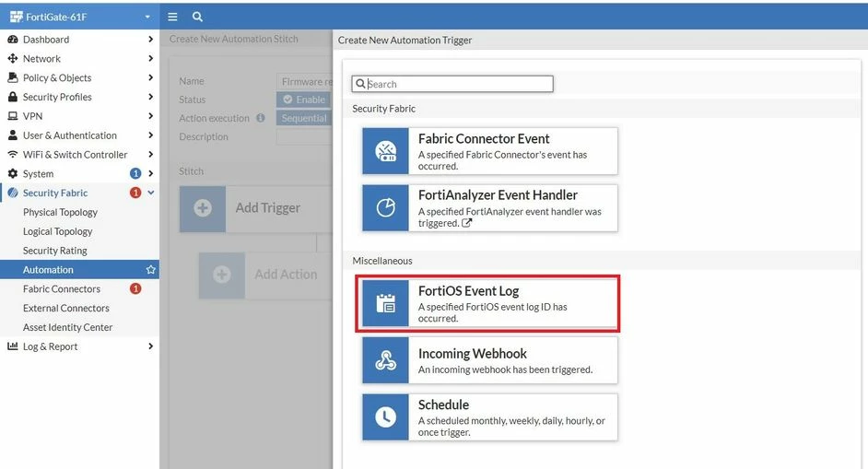
Task: Click the Security Fabric alert badge
Action: tap(135, 193)
